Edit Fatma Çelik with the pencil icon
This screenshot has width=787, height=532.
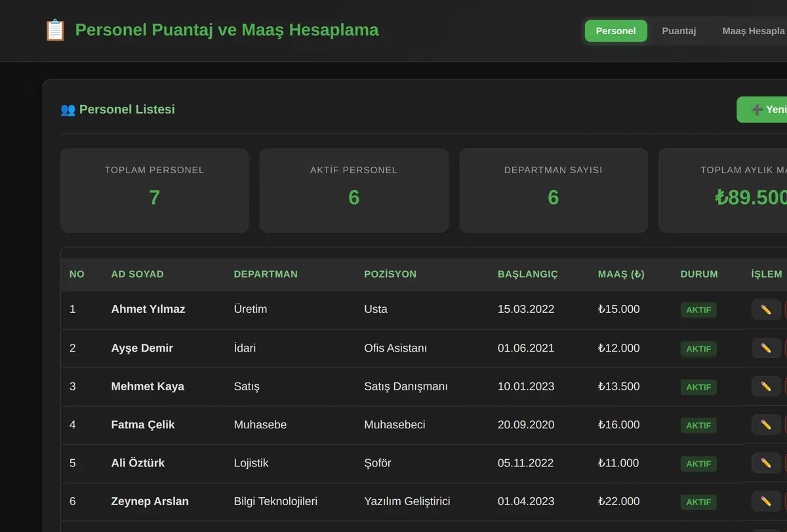click(766, 425)
